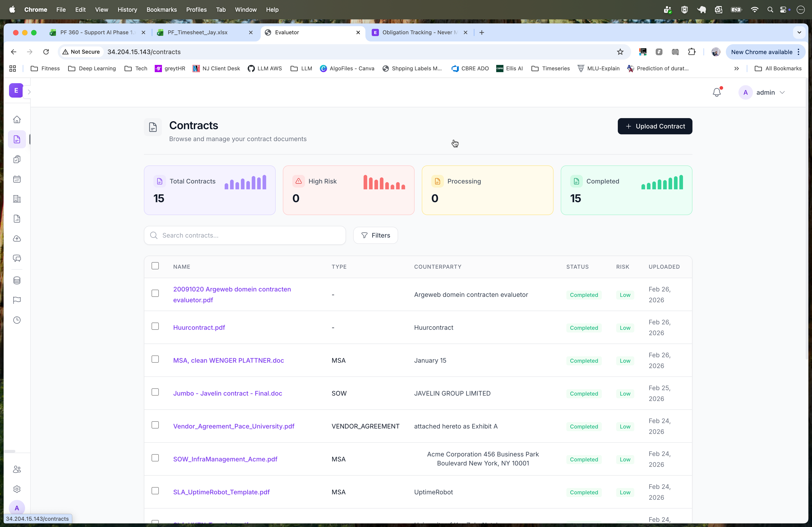Click the cloud upload icon in sidebar
The width and height of the screenshot is (812, 527).
coord(17,239)
